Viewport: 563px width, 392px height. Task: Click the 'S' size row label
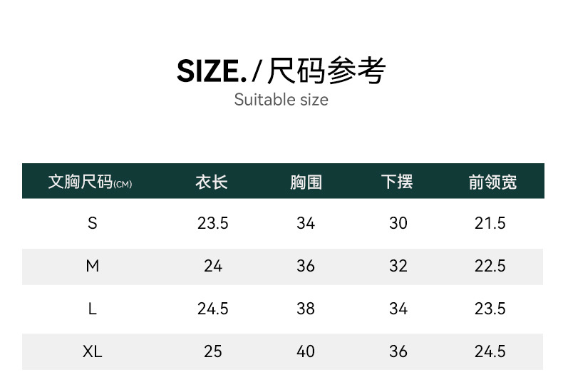(x=92, y=224)
